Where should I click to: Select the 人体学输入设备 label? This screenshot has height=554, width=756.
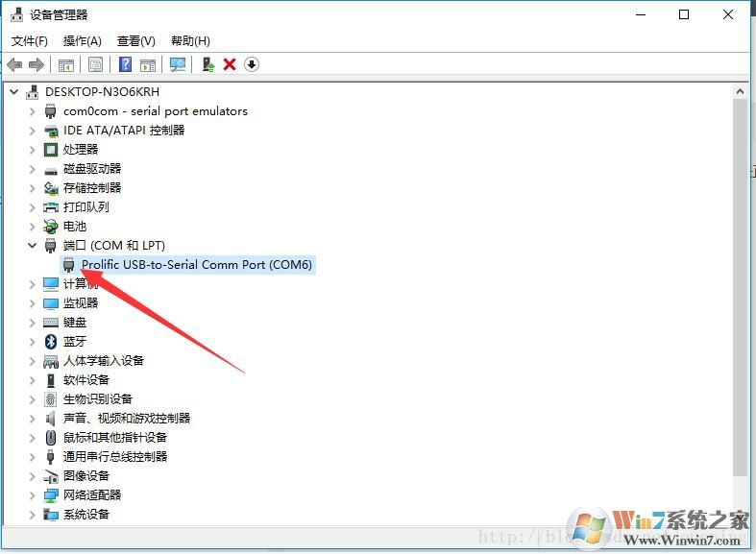[x=104, y=361]
